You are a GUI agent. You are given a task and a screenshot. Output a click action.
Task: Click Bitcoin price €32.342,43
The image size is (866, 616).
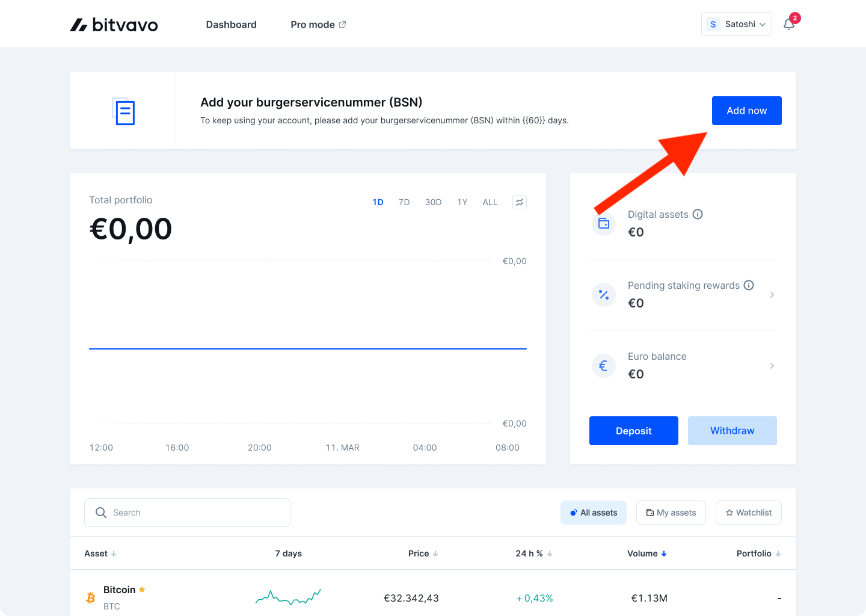point(411,598)
